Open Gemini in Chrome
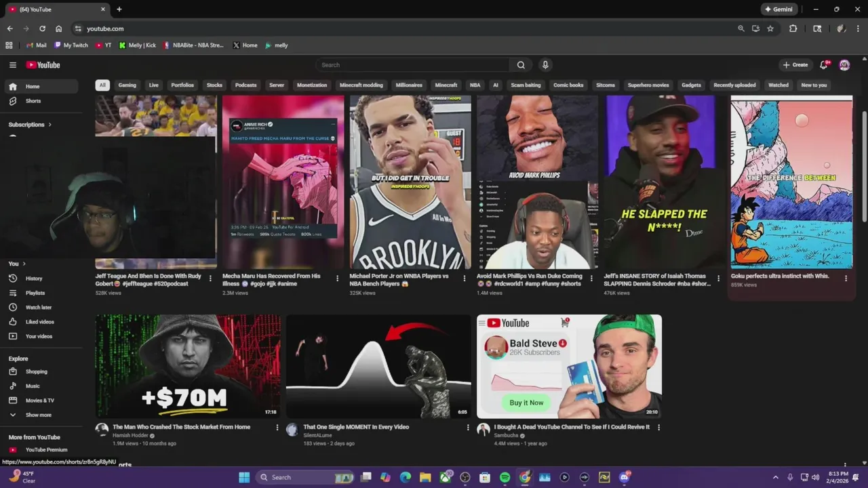The image size is (868, 488). (x=778, y=9)
